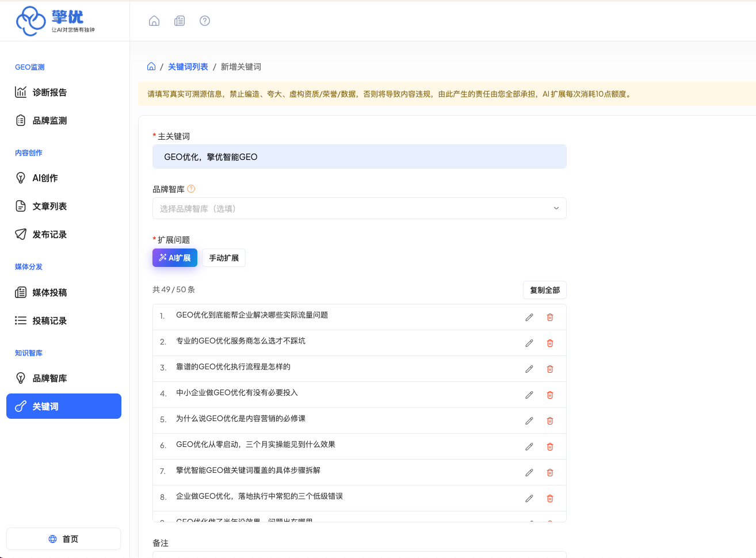Open 发布记录 in the sidebar
Image resolution: width=756 pixels, height=558 pixels.
[64, 234]
